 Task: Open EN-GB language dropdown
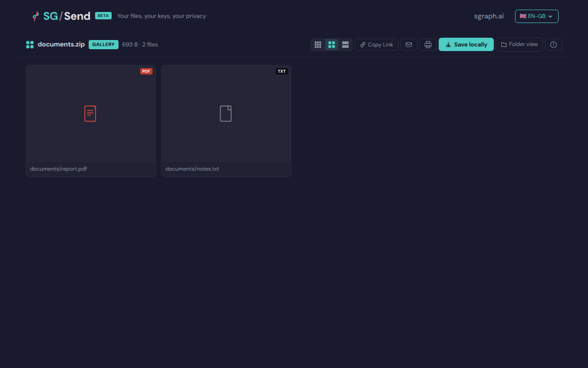pos(536,16)
